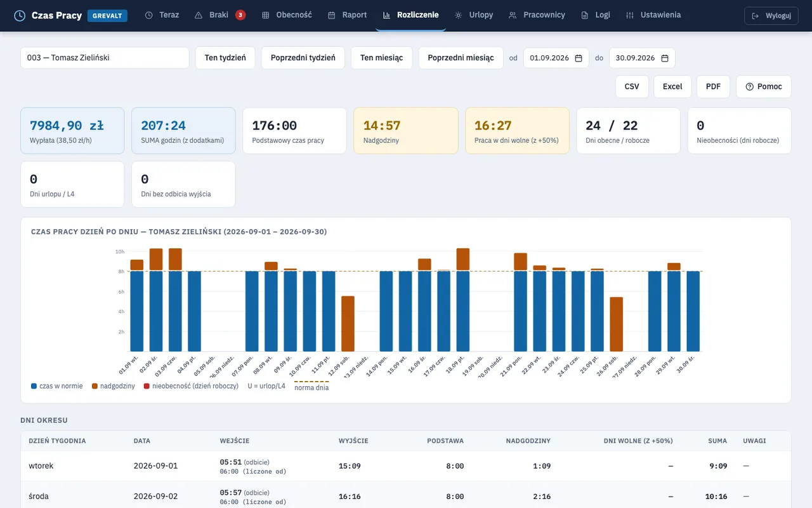Go to Pracownicy section
This screenshot has width=812, height=508.
537,15
